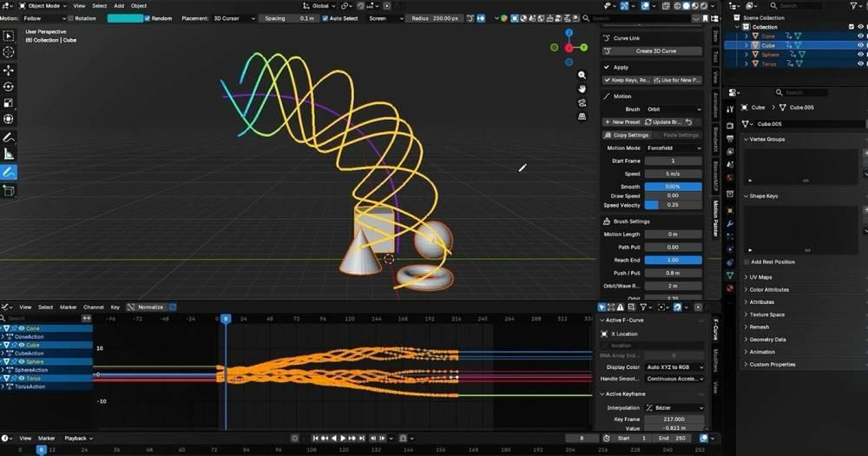Toggle the Auto Select checkbox

[x=325, y=18]
